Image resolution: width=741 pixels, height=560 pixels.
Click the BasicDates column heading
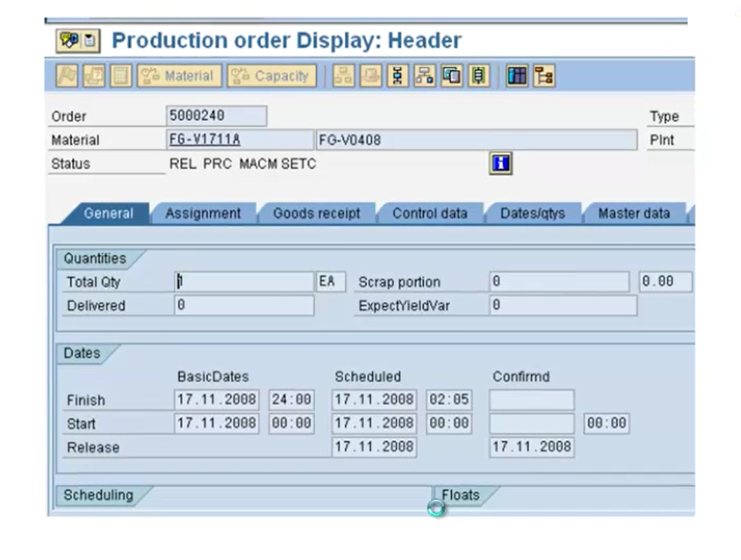click(x=213, y=377)
